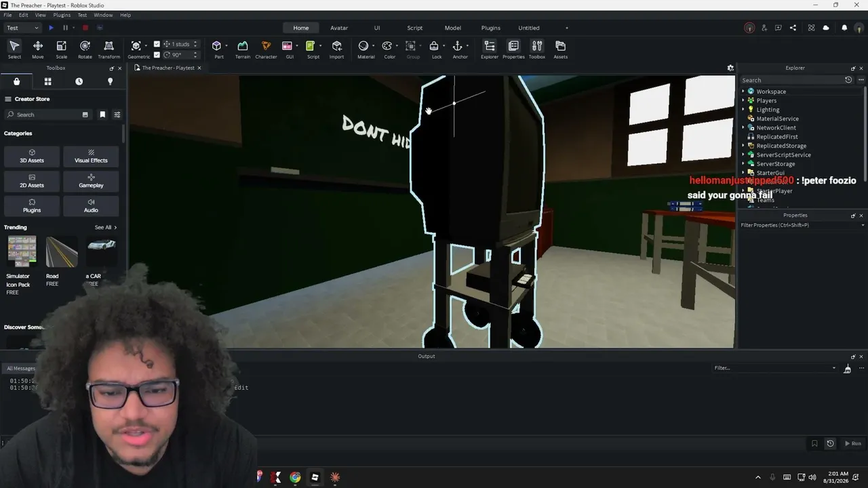Open the Filter Properties dropdown arrow
The width and height of the screenshot is (868, 488).
[x=863, y=225]
